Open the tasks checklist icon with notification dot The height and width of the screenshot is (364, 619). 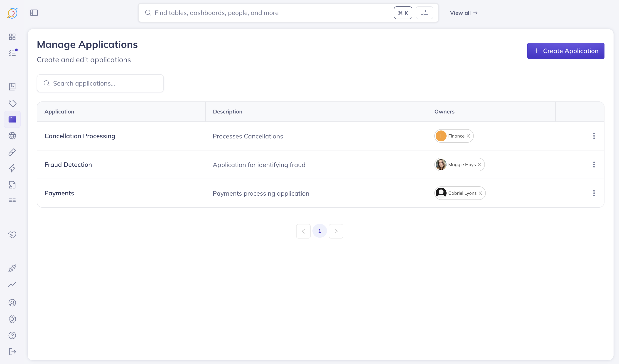(12, 53)
